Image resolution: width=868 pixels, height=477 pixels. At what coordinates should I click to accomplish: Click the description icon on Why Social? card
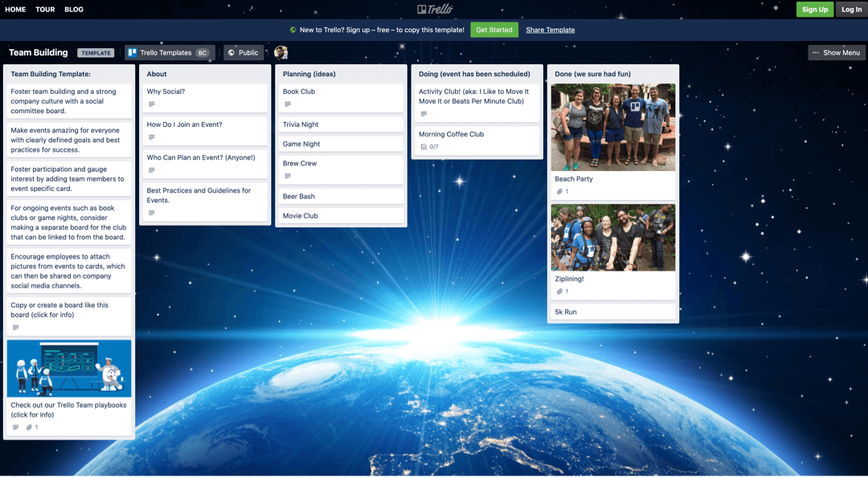[151, 103]
